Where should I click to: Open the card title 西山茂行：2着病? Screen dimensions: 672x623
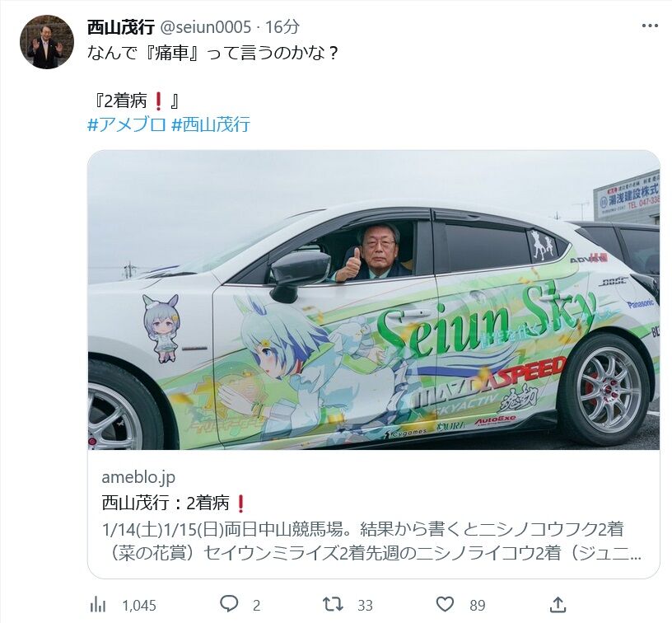[174, 503]
